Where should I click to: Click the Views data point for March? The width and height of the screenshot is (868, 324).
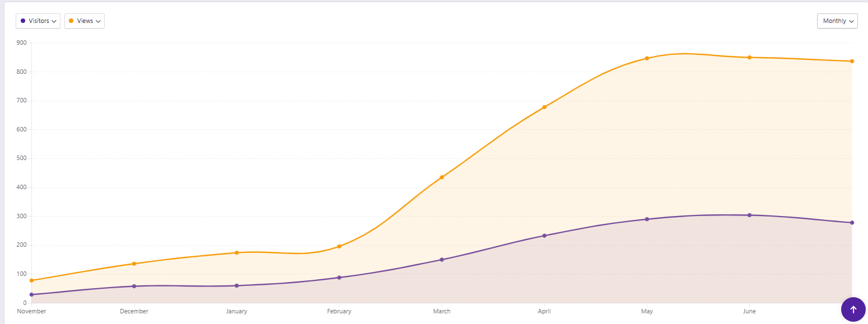(x=442, y=177)
